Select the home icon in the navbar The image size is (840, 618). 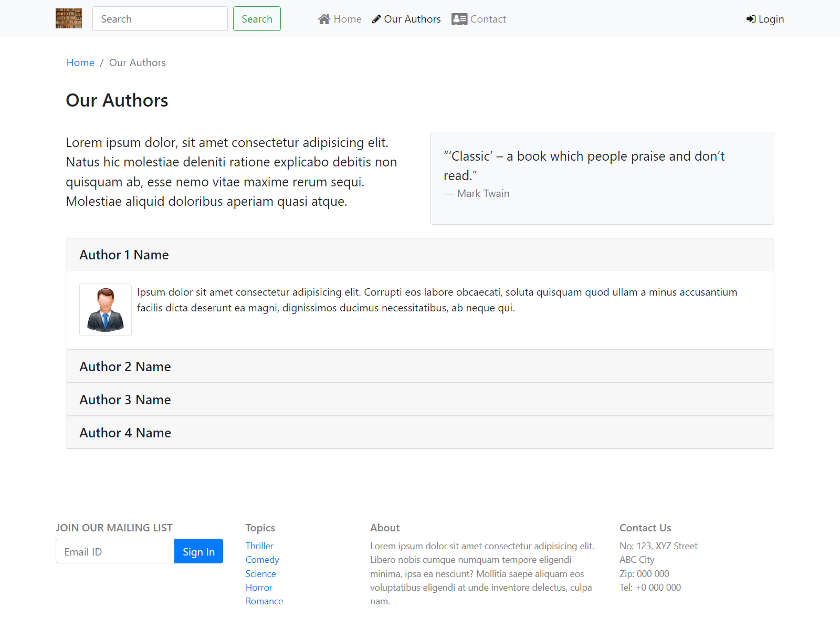pos(324,18)
